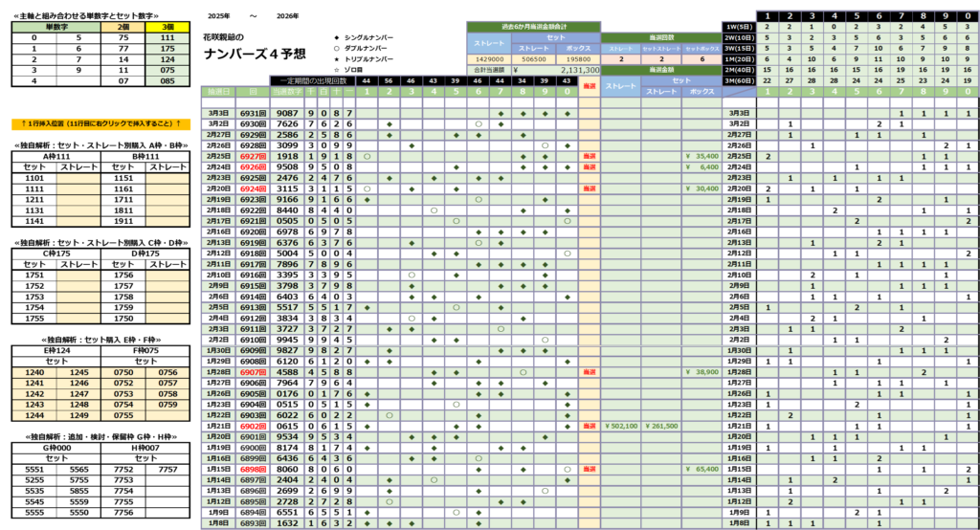This screenshot has height=530, width=980.
Task: Select the red 当選 mark in the 6898回 row
Action: [x=589, y=469]
